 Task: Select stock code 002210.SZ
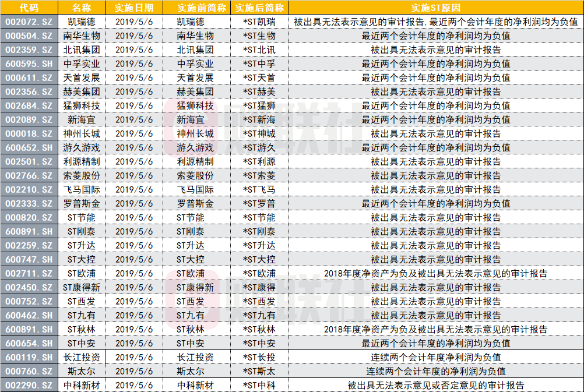tap(29, 189)
